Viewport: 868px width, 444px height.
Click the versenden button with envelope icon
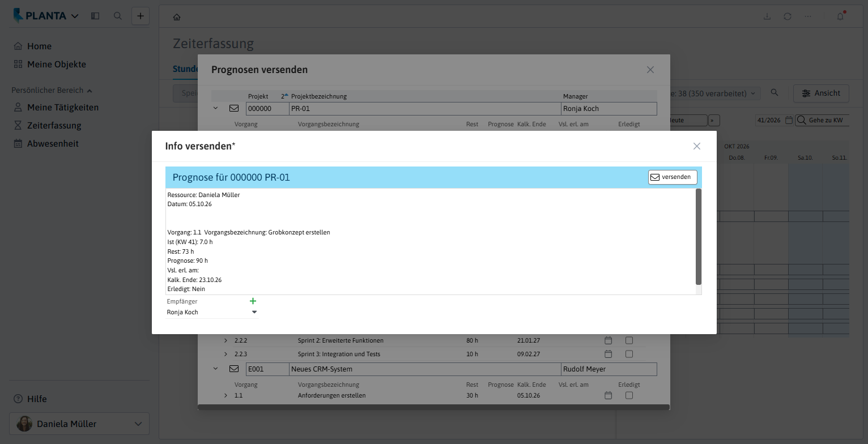[673, 177]
